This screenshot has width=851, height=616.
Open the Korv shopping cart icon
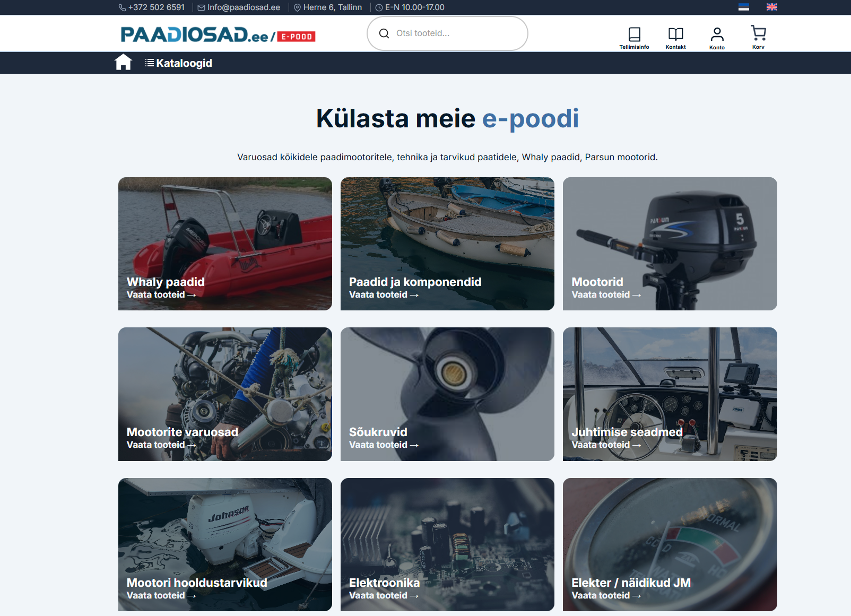tap(758, 33)
